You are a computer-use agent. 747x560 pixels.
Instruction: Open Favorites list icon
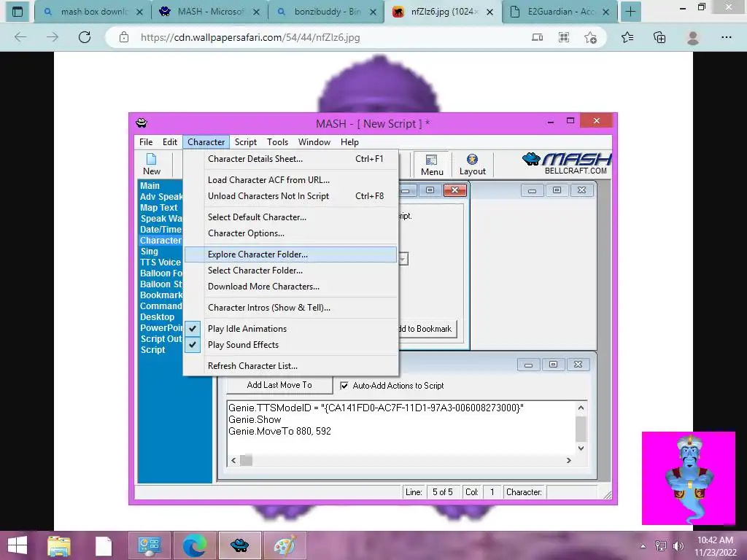pos(627,37)
